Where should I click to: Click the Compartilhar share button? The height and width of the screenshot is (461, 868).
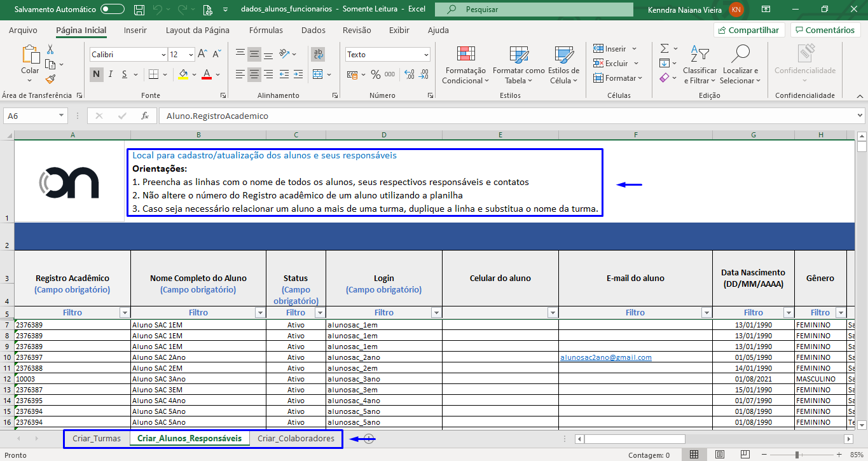click(748, 30)
